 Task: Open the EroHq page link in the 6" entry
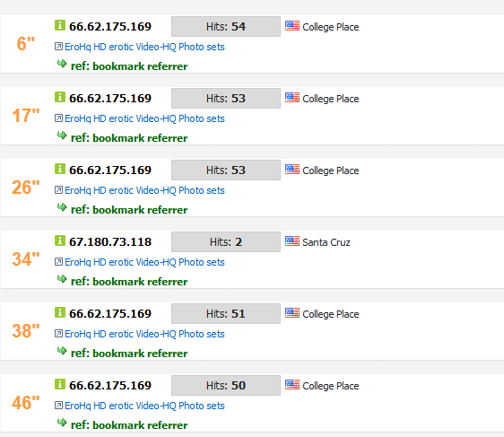click(x=144, y=47)
